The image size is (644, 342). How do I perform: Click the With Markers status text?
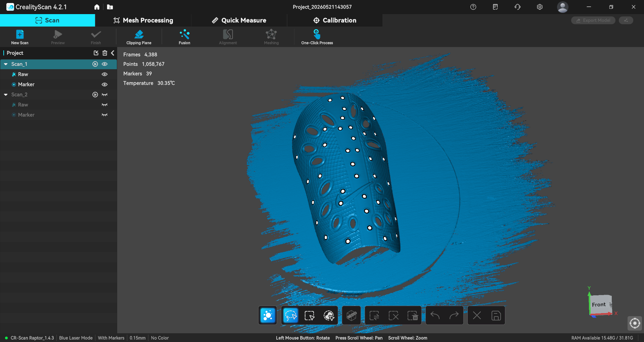click(111, 338)
